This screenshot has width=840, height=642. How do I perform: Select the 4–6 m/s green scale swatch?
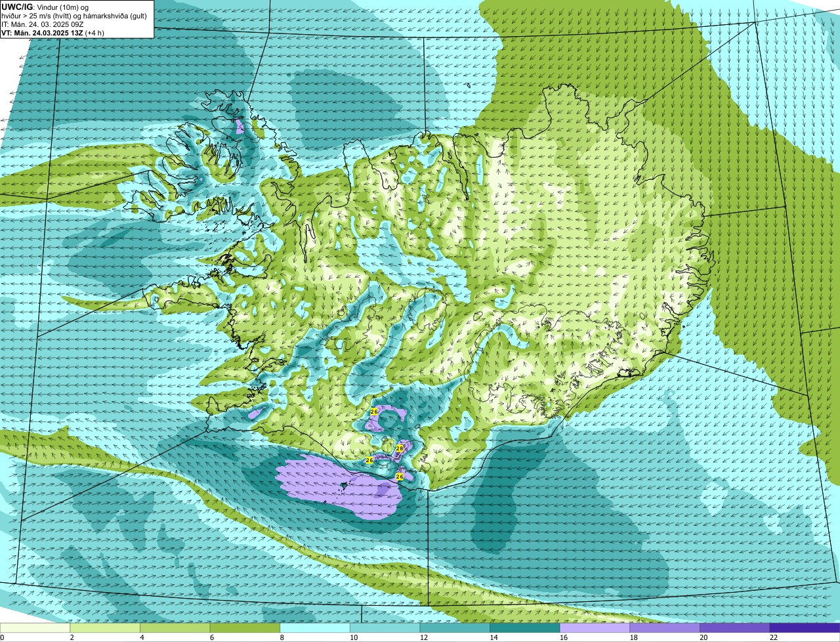point(175,628)
